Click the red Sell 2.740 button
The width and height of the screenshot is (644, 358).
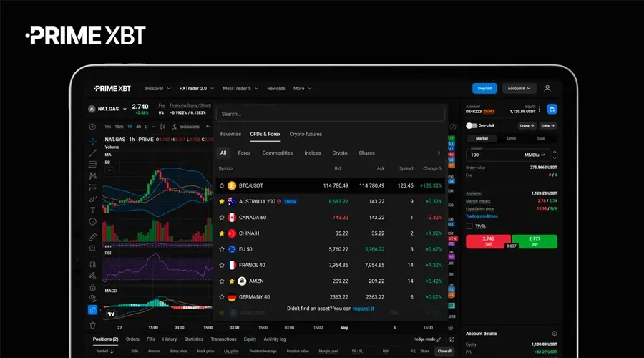488,241
